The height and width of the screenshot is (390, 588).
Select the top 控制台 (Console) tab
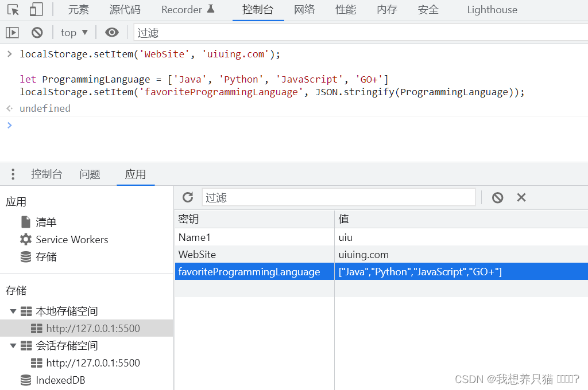(x=258, y=10)
